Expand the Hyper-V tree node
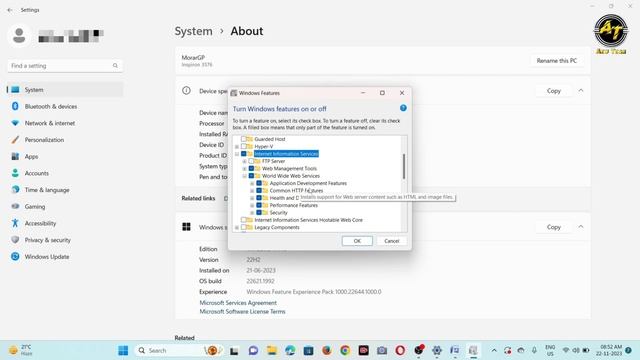Viewport: 640px width, 360px height. point(237,147)
